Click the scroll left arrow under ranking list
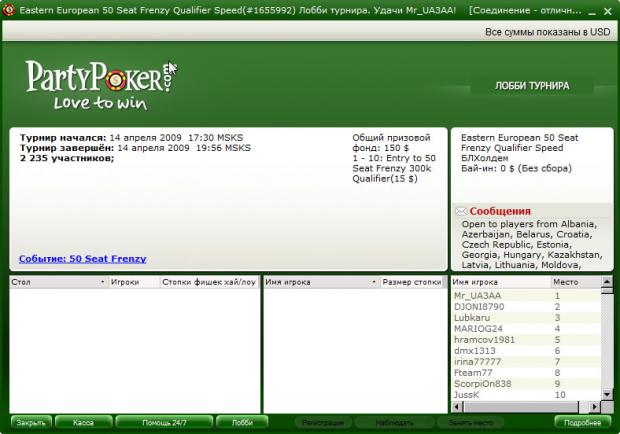 click(457, 406)
